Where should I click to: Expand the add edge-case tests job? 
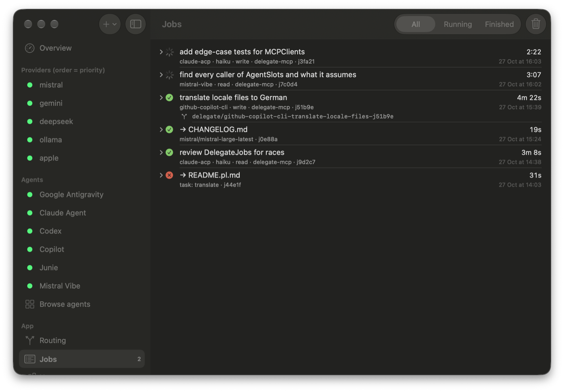point(161,52)
